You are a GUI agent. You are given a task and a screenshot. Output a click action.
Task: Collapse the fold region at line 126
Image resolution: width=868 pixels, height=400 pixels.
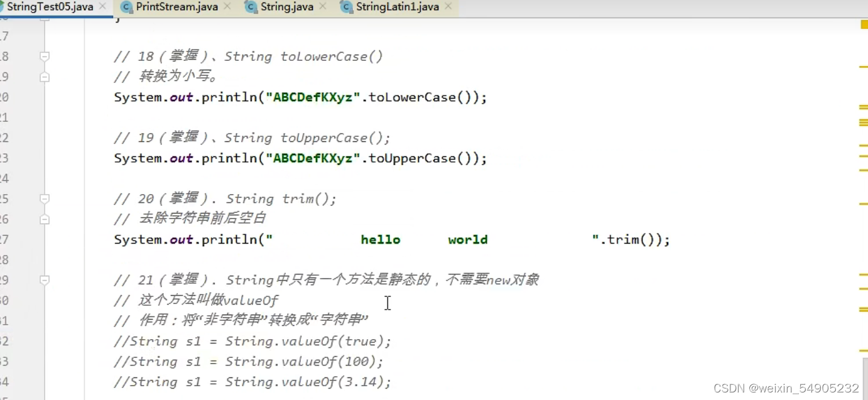[44, 219]
